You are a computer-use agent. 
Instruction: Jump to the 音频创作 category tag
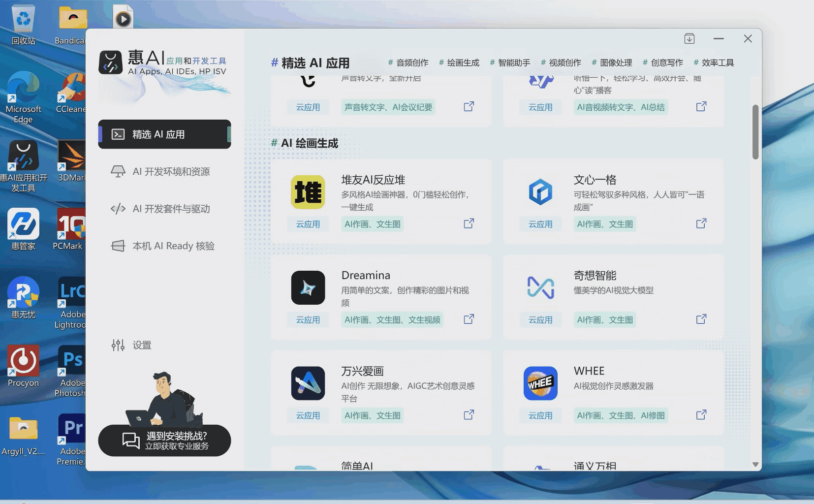pyautogui.click(x=408, y=63)
